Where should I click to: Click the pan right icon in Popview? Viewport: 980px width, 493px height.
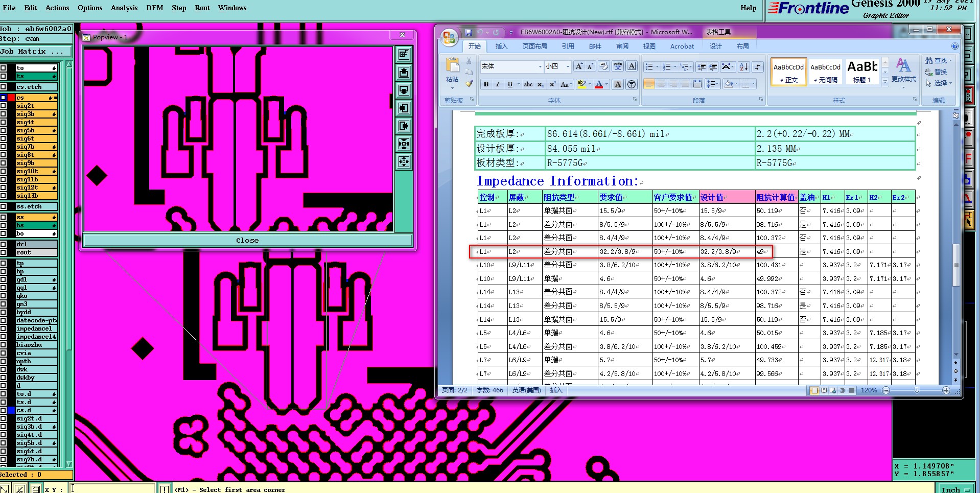[x=404, y=126]
